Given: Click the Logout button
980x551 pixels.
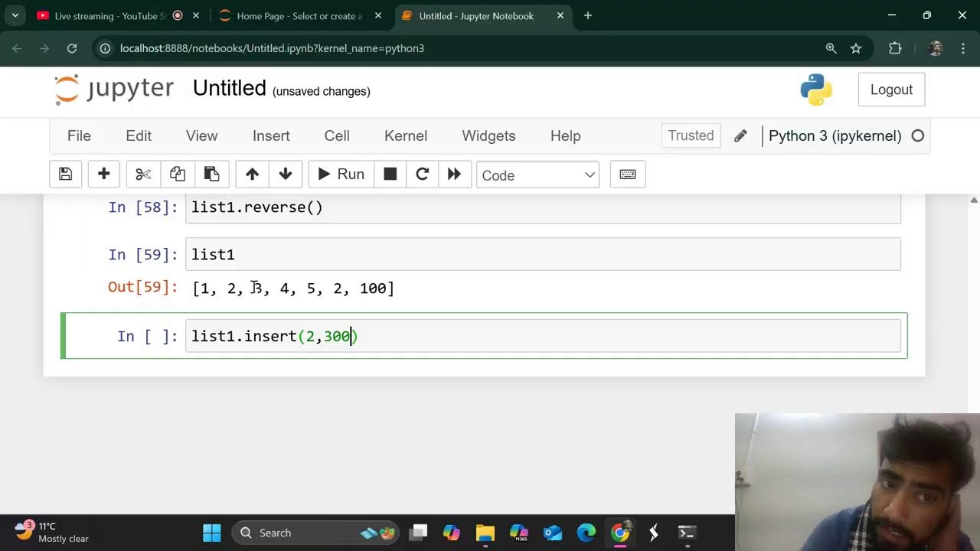Looking at the screenshot, I should [891, 90].
